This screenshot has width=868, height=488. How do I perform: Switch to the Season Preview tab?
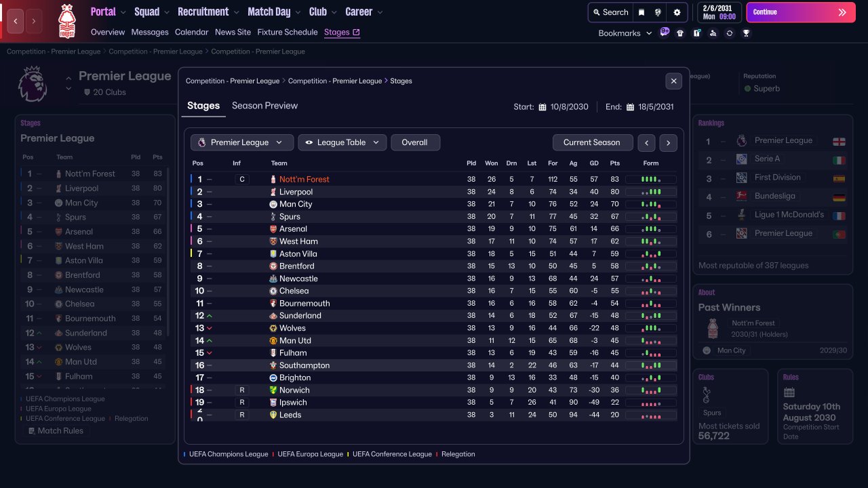264,106
